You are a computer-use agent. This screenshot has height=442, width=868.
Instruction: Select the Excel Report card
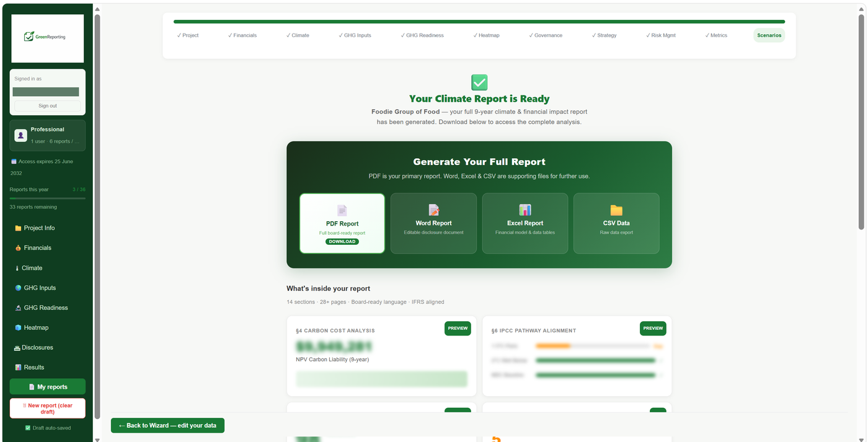click(x=525, y=223)
